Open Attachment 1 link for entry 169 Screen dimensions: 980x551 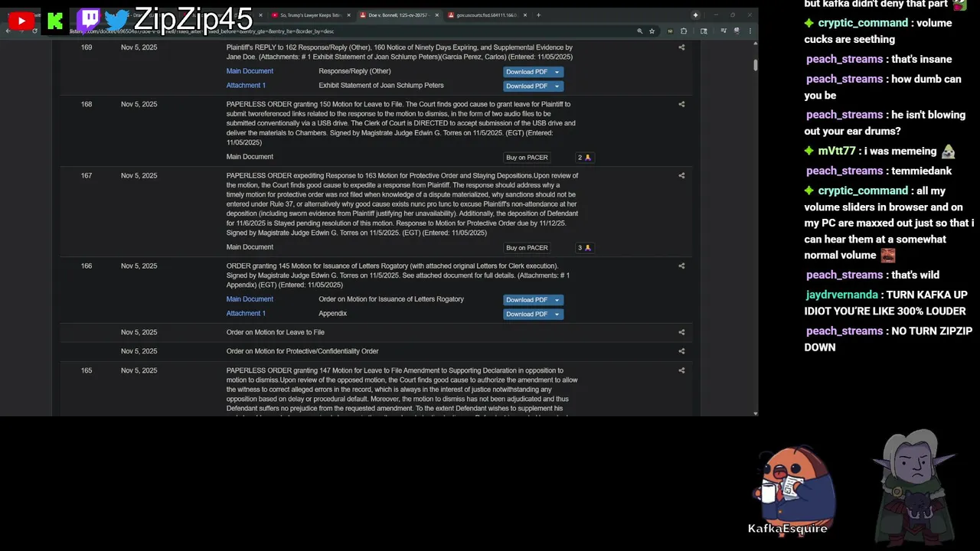246,86
